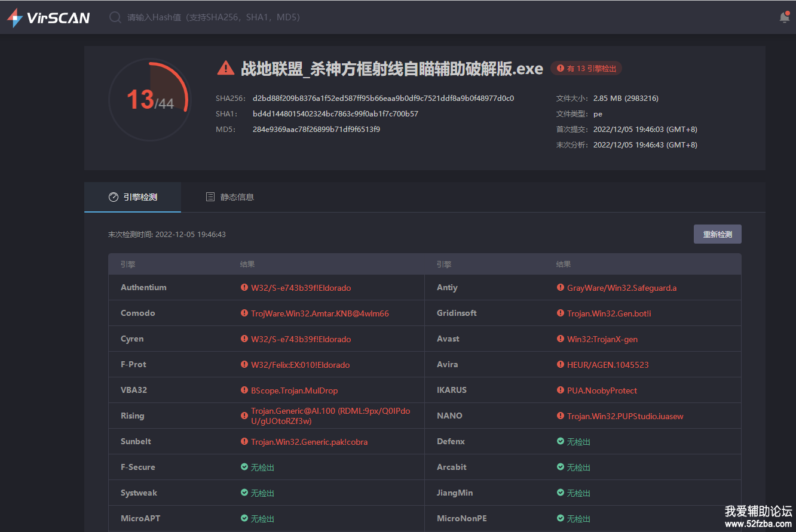Click W32/Felix:EX:010!Eldorado result
The height and width of the screenshot is (532, 796).
[x=301, y=365]
